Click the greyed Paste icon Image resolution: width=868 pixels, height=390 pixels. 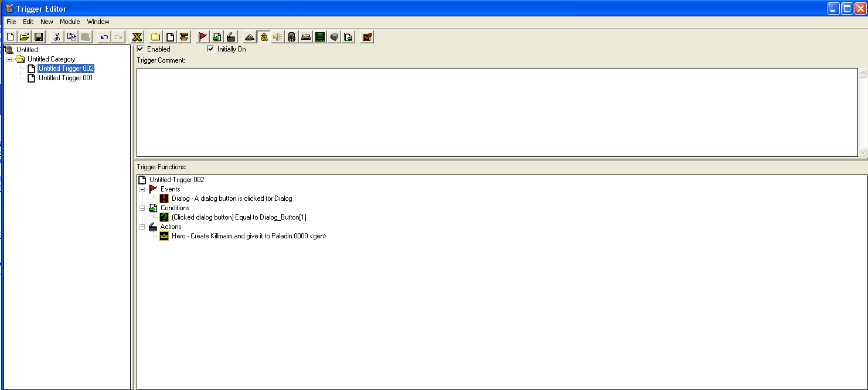[x=86, y=37]
